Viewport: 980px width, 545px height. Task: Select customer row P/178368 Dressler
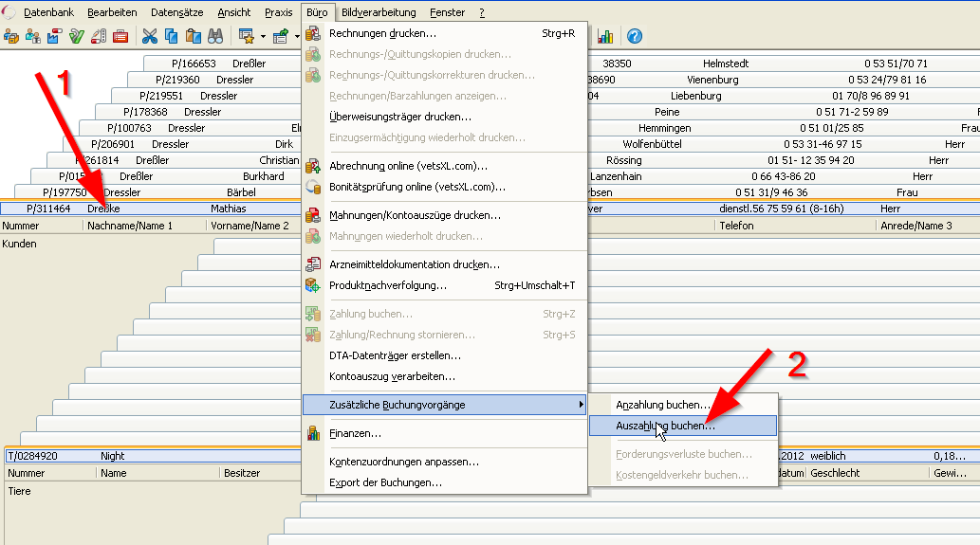(x=198, y=113)
